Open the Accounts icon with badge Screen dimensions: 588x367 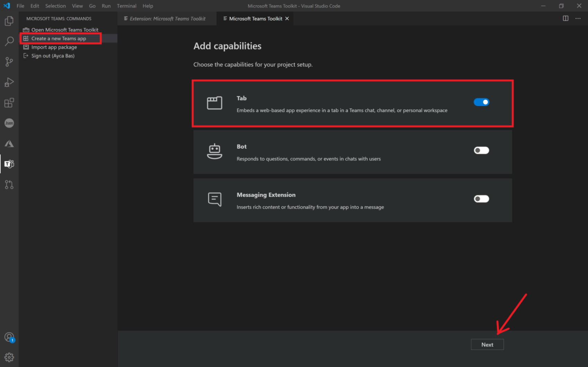(9, 337)
